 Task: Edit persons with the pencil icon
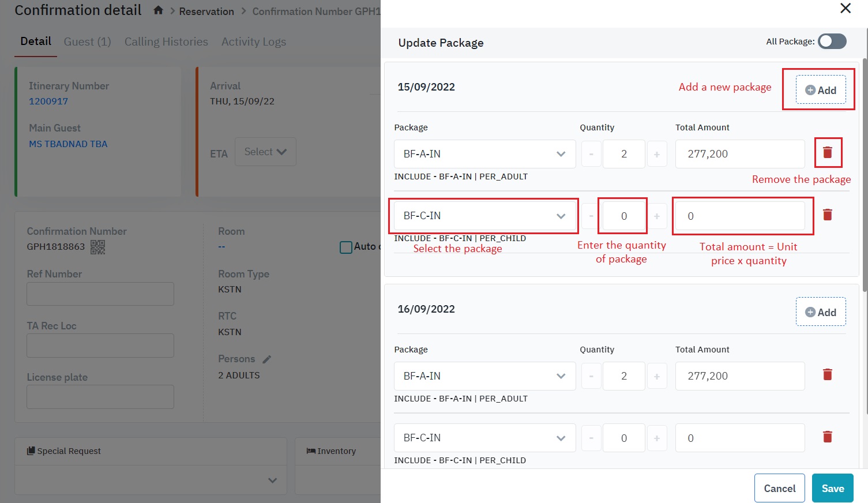point(266,359)
